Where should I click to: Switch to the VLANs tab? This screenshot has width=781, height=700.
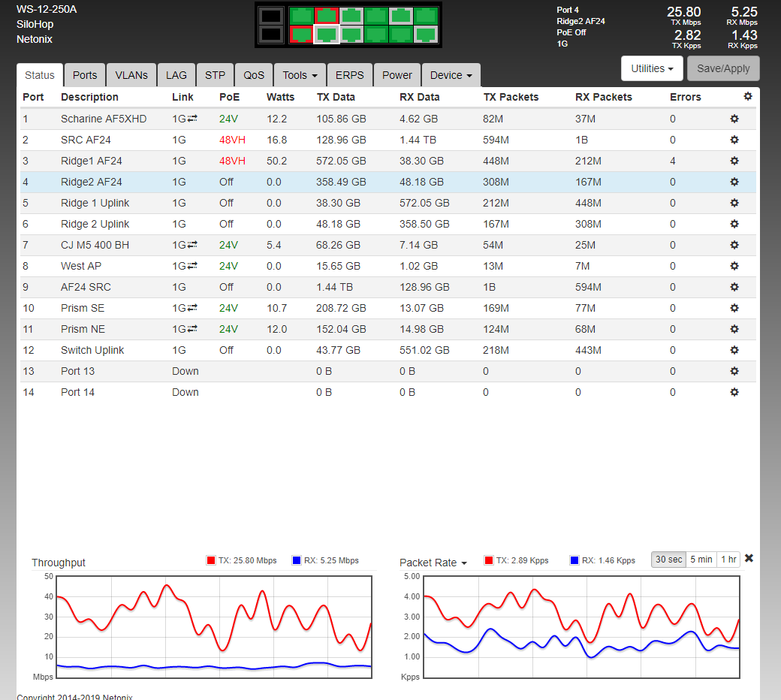131,75
